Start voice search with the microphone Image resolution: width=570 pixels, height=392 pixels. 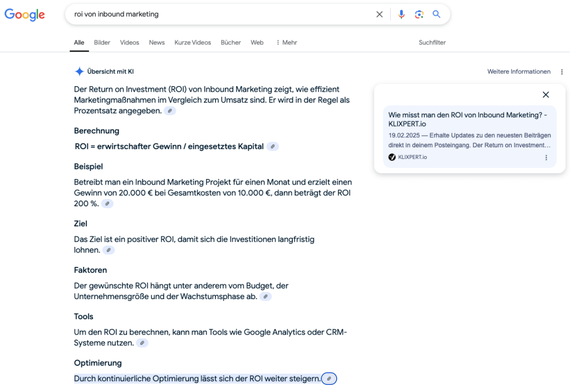(x=401, y=14)
